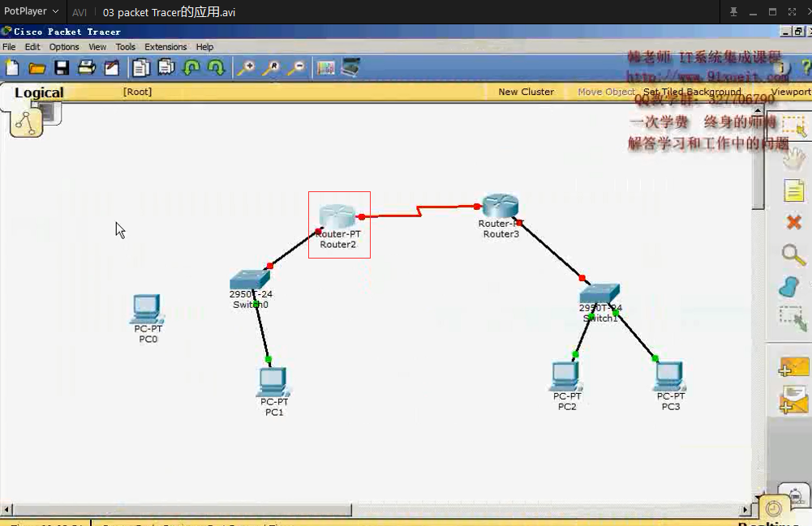Screen dimensions: 812x526
Task: Click the [Root] navigation label
Action: 137,92
